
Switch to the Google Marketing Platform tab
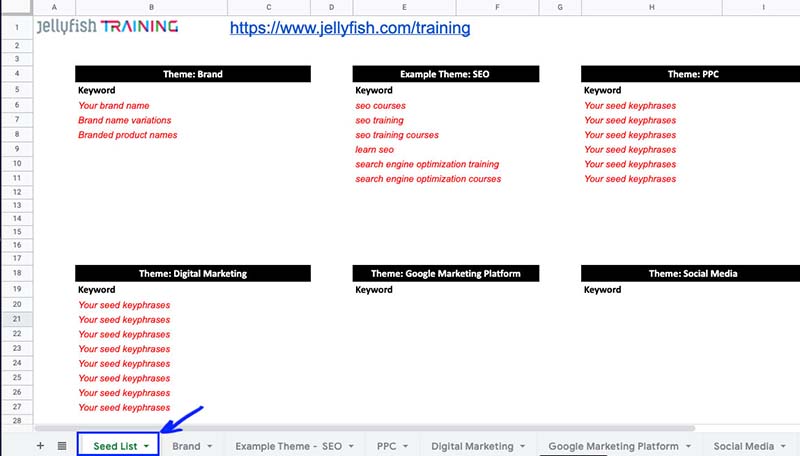[613, 446]
